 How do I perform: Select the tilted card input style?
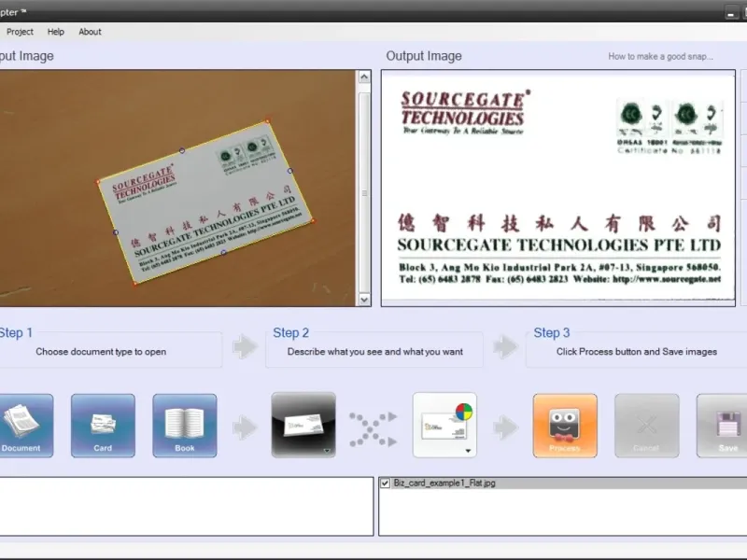pos(303,425)
